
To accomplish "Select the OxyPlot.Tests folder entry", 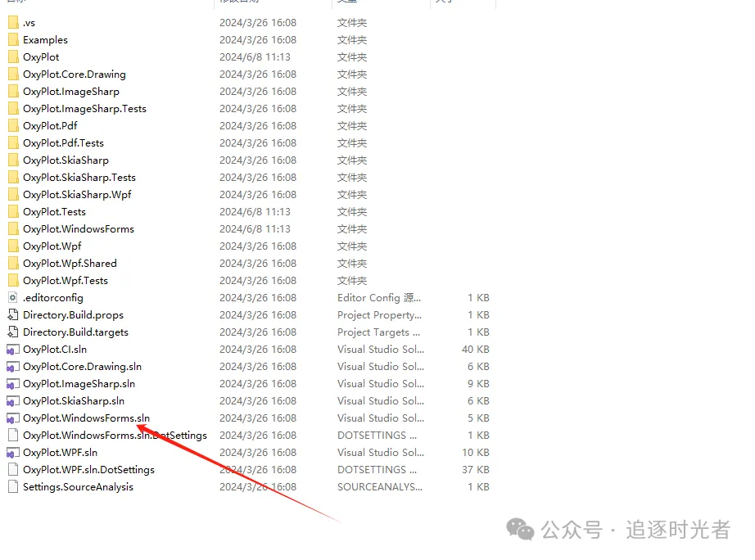I will tap(54, 212).
